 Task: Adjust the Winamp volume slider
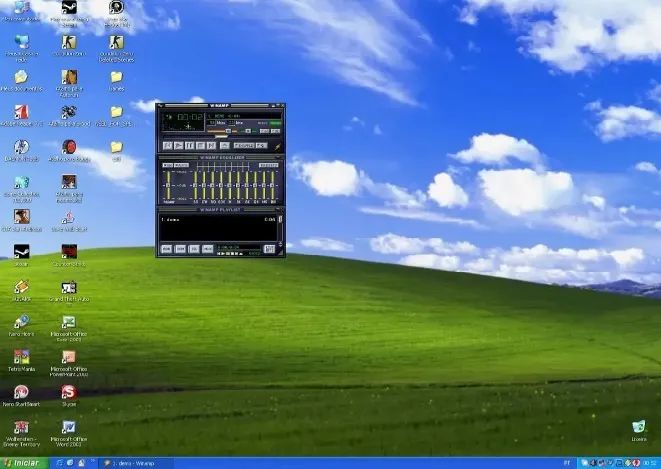[x=222, y=131]
